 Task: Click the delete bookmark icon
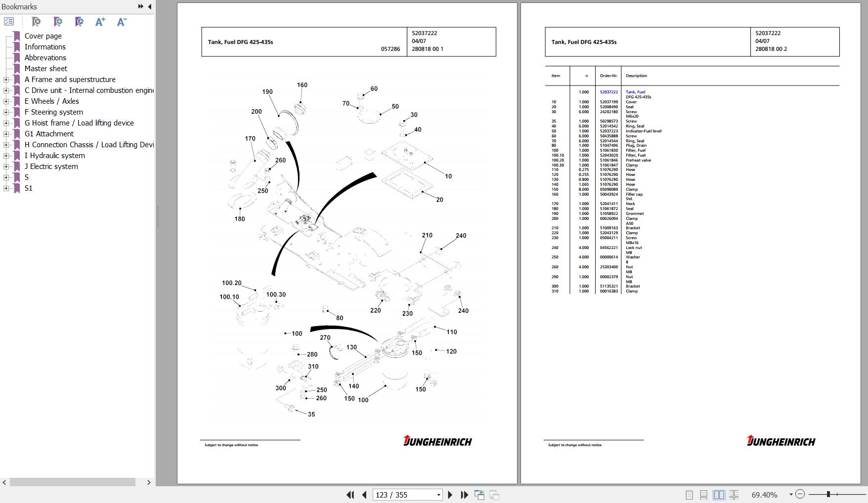coord(36,22)
